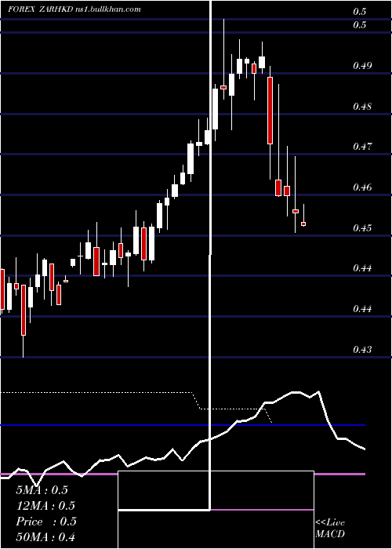Click the 12MA : 0.5 readout

(45, 506)
